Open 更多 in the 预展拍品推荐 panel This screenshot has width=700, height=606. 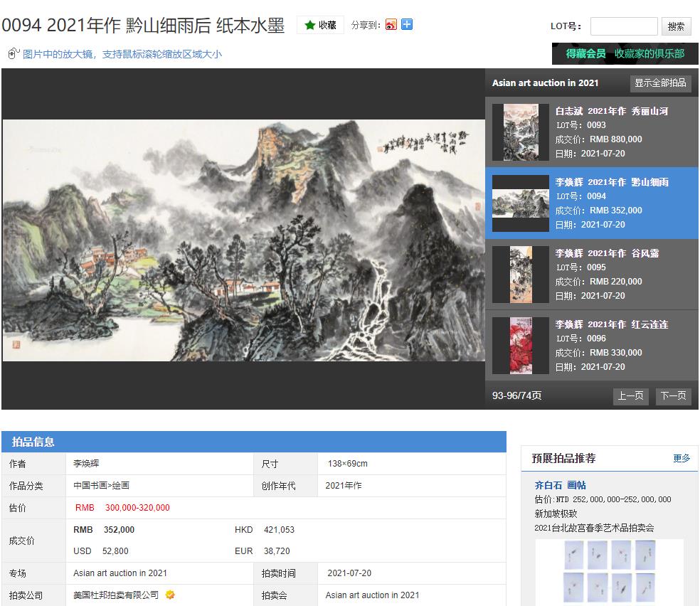[x=683, y=459]
